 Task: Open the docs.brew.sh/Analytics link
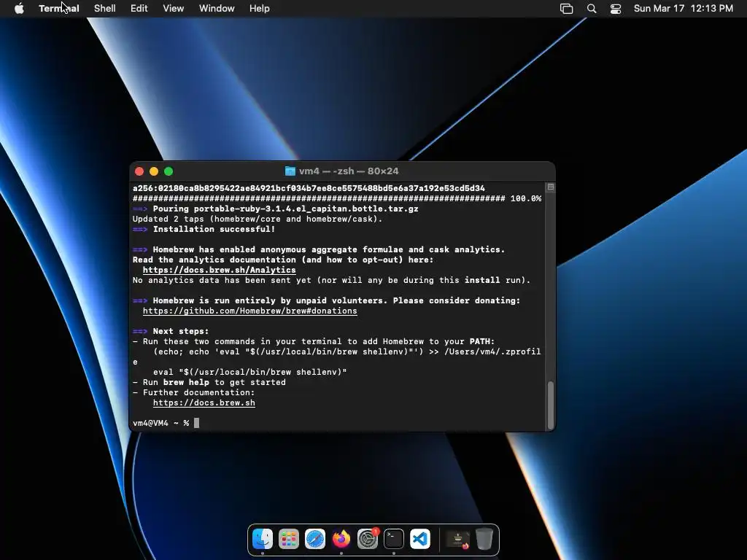click(219, 270)
